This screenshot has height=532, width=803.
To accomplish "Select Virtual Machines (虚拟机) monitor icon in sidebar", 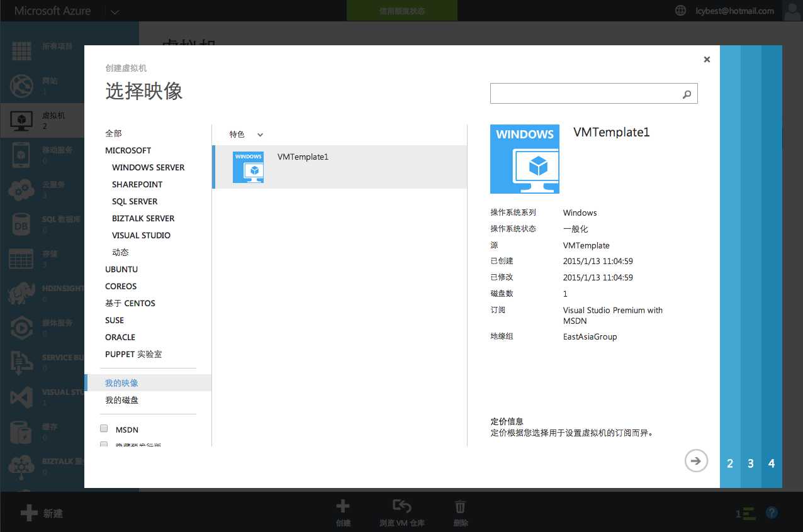I will [x=22, y=120].
